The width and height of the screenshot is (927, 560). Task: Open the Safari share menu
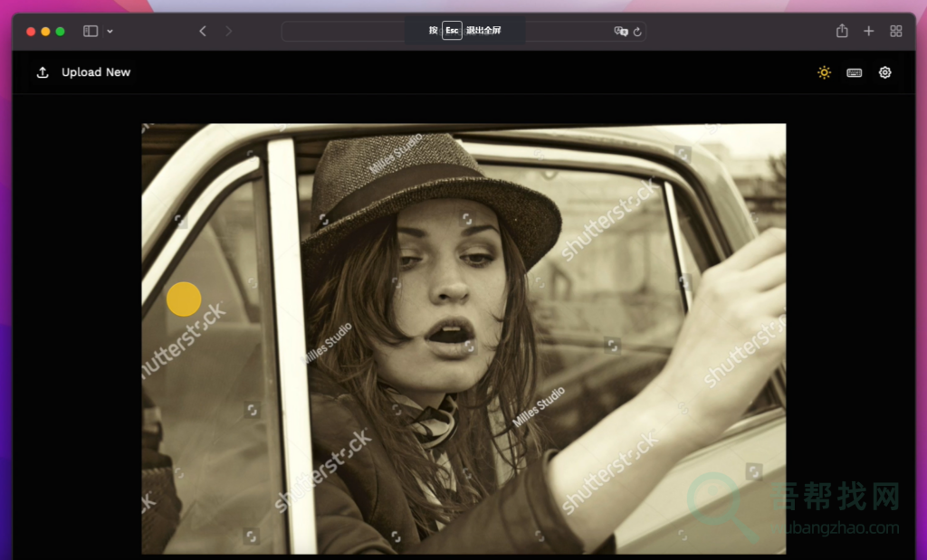point(842,31)
